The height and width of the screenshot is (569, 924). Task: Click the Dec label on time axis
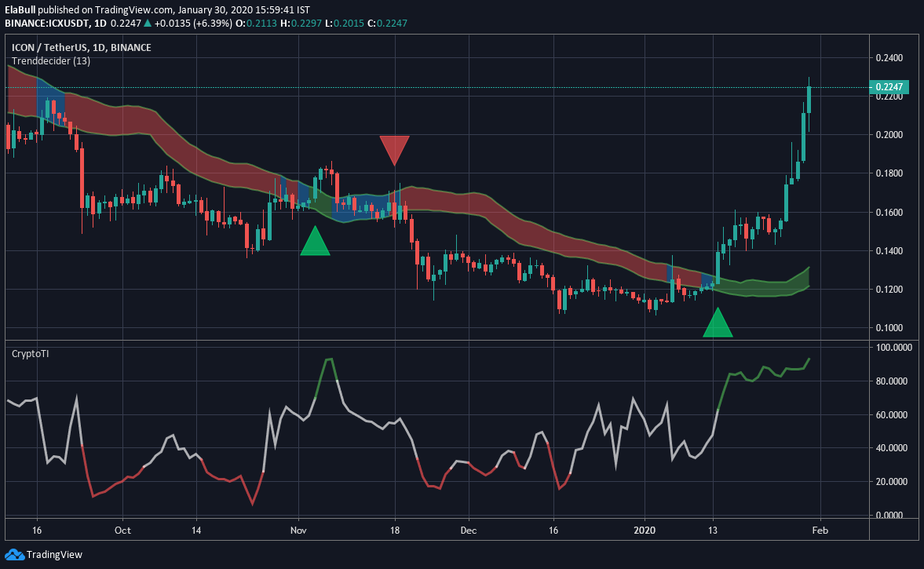[469, 530]
